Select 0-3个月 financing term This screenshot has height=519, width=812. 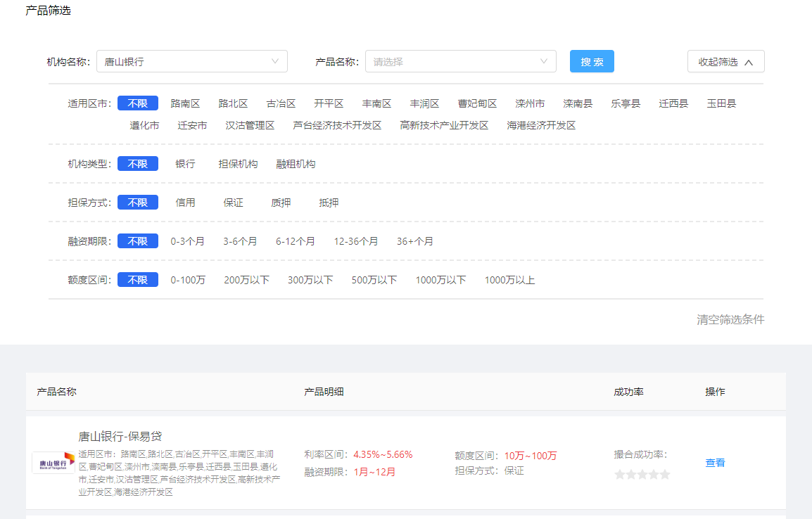pos(189,241)
